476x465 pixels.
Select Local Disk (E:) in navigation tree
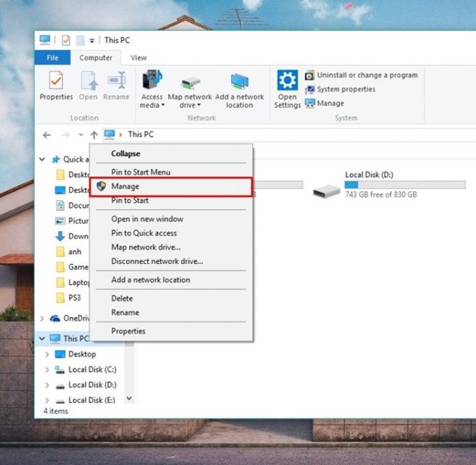point(85,400)
